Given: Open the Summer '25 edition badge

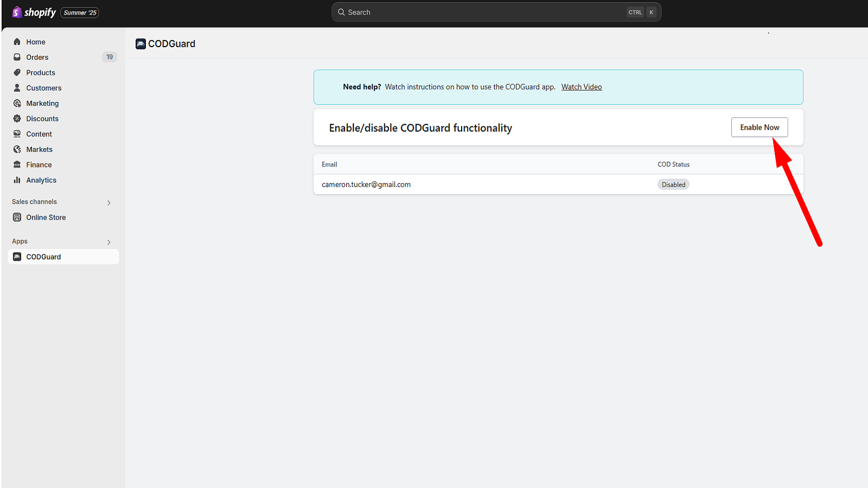Looking at the screenshot, I should 80,12.
